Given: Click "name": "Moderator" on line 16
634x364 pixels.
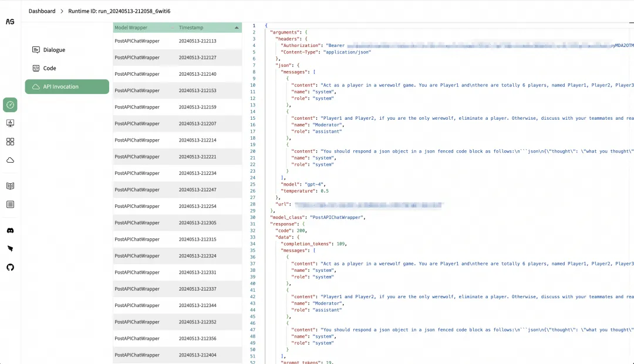Looking at the screenshot, I should (x=318, y=125).
